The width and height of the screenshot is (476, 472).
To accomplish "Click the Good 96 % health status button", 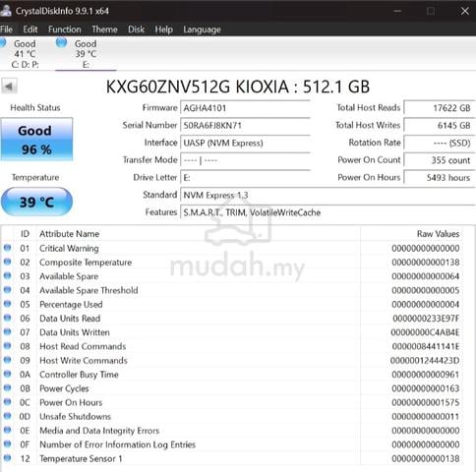I will (36, 140).
